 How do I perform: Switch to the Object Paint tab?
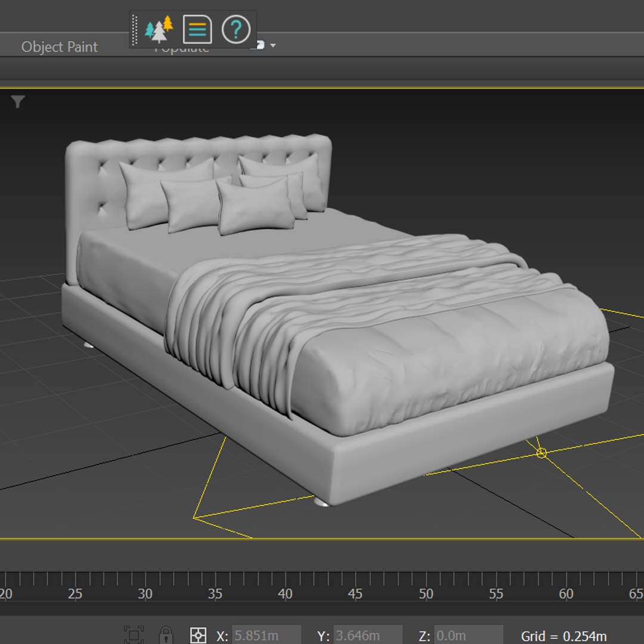click(x=60, y=47)
